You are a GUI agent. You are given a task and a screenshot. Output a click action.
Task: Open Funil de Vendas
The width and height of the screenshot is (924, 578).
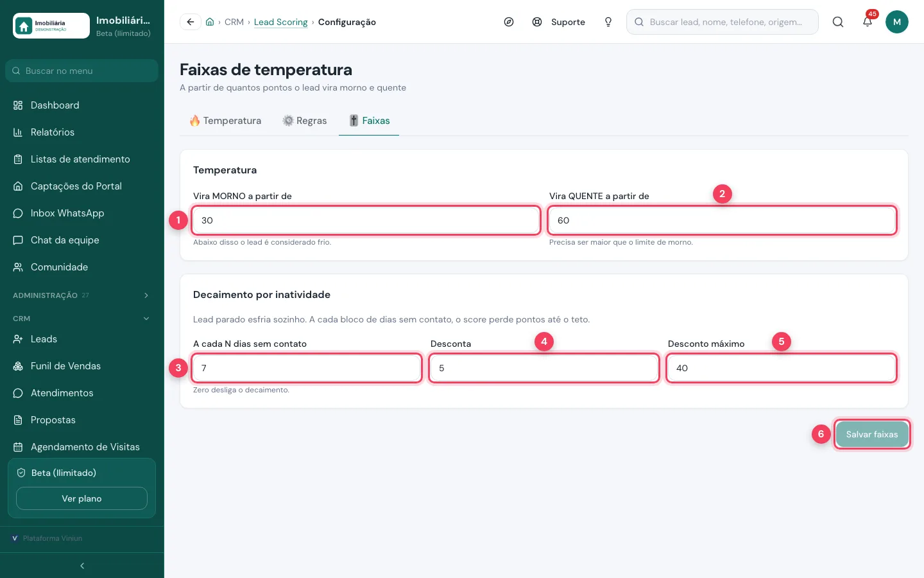click(82, 366)
